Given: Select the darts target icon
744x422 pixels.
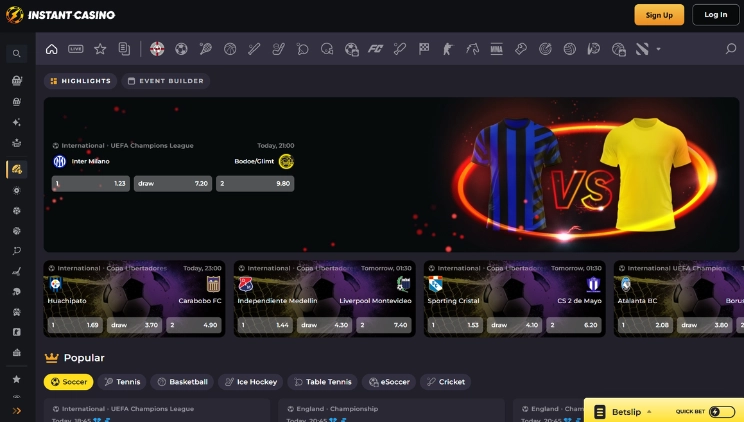Looking at the screenshot, I should [x=545, y=49].
